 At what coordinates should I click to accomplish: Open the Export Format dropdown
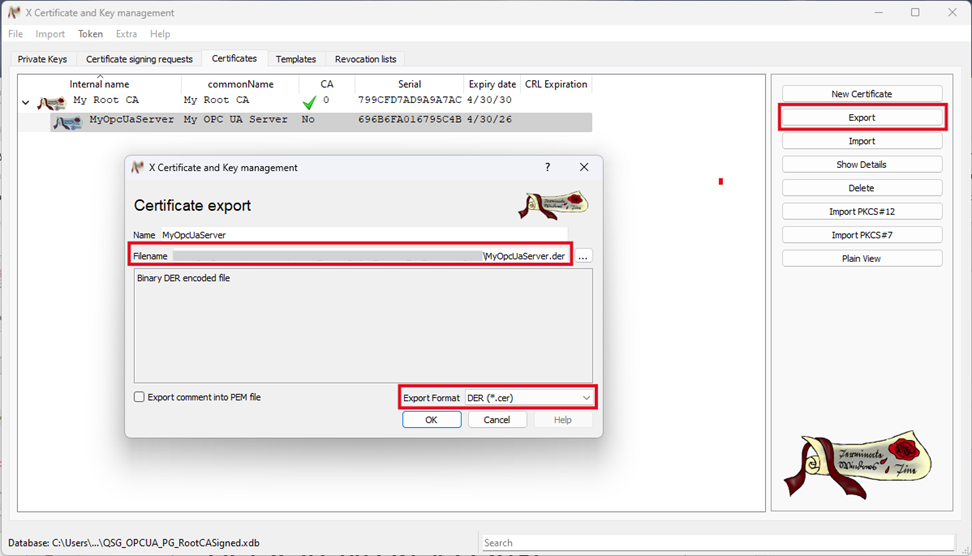[529, 398]
